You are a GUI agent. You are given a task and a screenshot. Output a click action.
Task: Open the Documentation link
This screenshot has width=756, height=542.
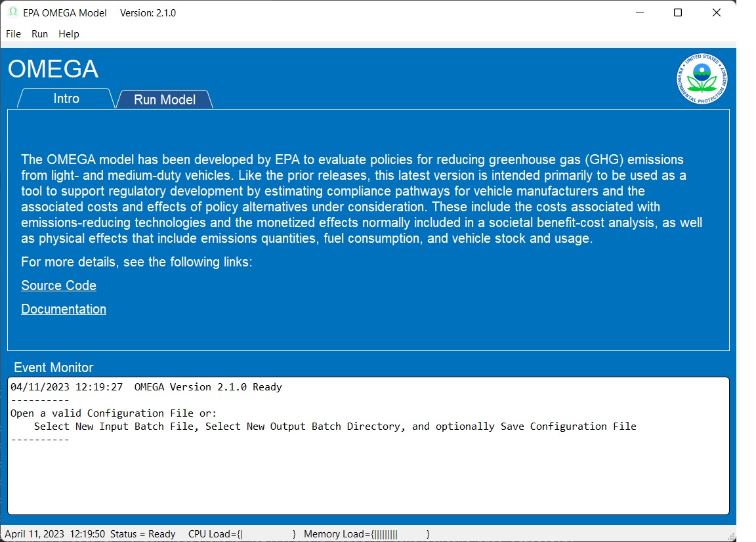(x=64, y=309)
